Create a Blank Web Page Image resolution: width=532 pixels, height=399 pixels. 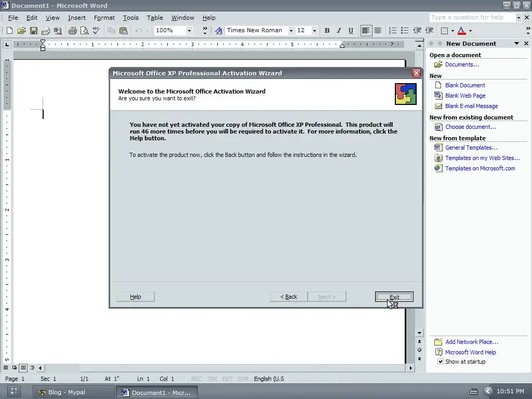[x=465, y=96]
